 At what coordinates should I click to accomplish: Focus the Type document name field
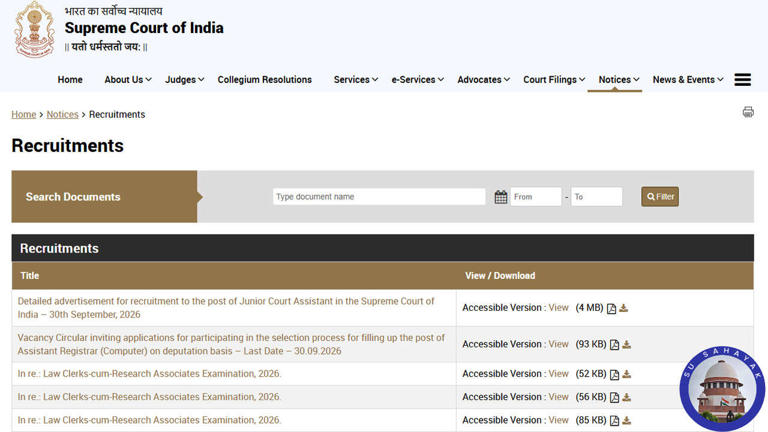379,196
